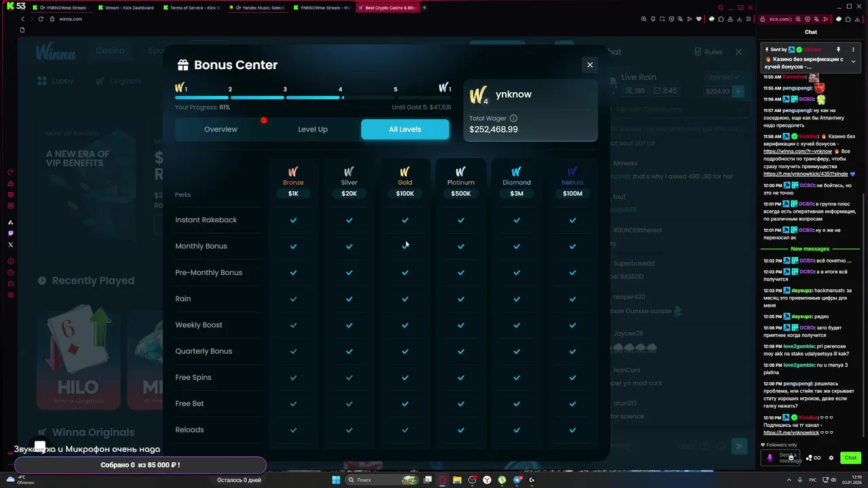Image resolution: width=868 pixels, height=488 pixels.
Task: Click the Bronze level icon
Action: point(294,172)
